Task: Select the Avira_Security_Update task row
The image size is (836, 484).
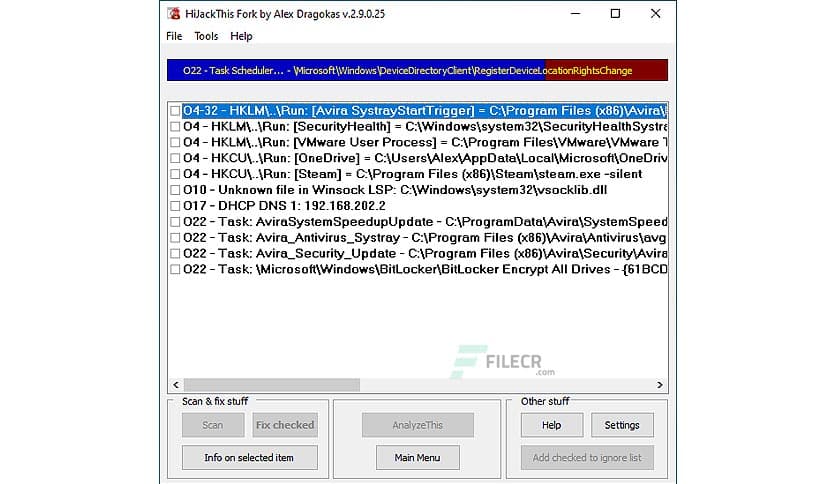Action: pos(424,254)
